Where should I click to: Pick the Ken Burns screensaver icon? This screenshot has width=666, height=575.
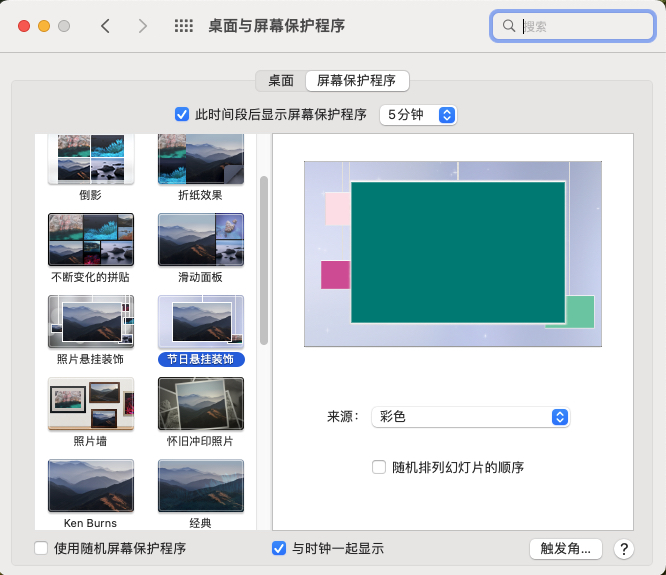(x=90, y=486)
